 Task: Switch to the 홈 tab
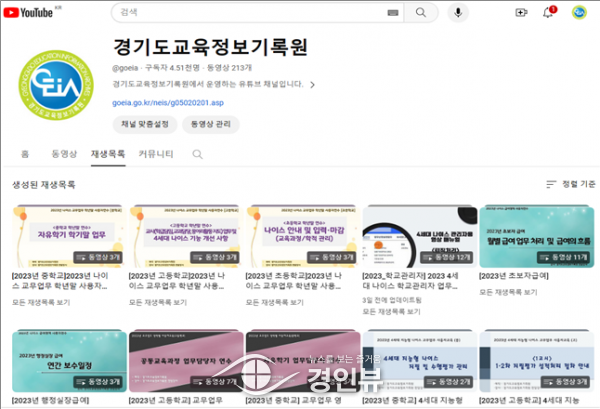(x=25, y=154)
